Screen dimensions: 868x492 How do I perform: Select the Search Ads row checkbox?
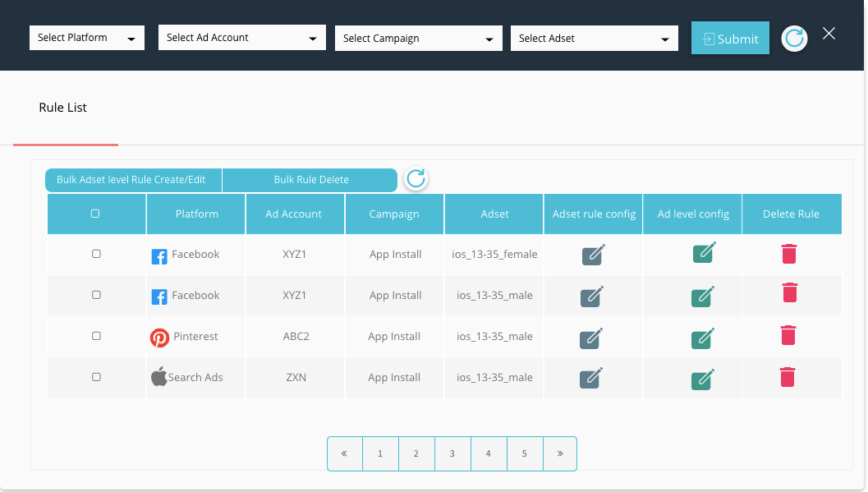pos(96,377)
